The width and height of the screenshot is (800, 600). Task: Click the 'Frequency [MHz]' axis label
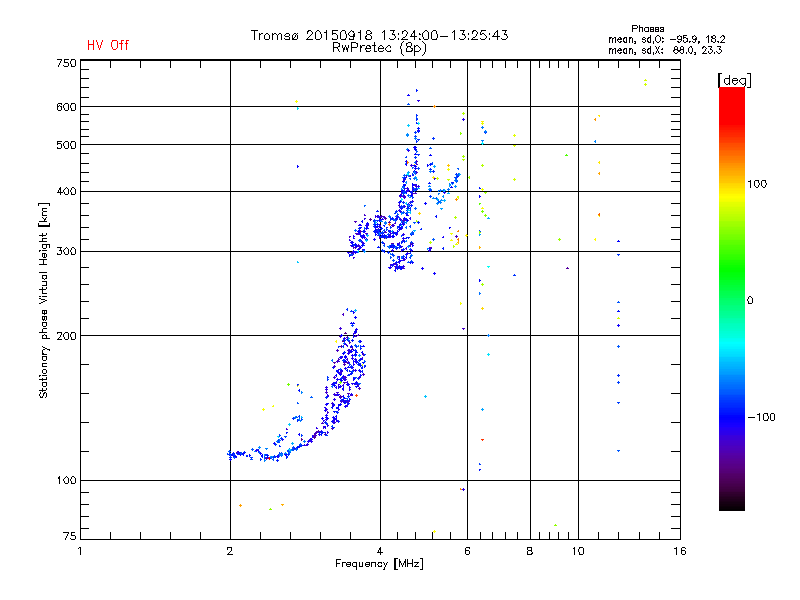tap(379, 564)
